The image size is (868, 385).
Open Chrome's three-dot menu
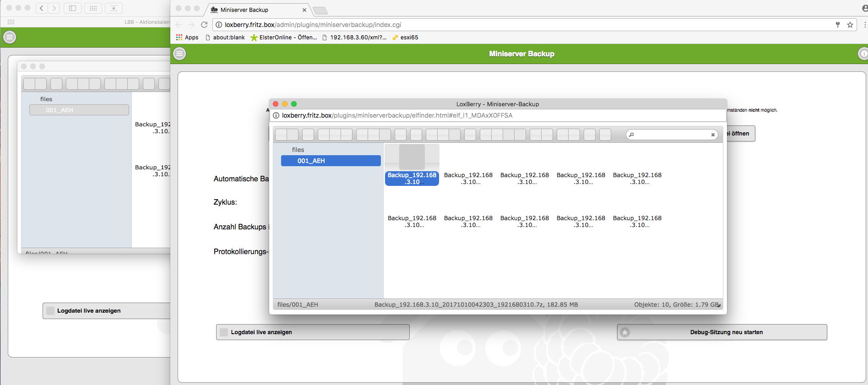865,25
